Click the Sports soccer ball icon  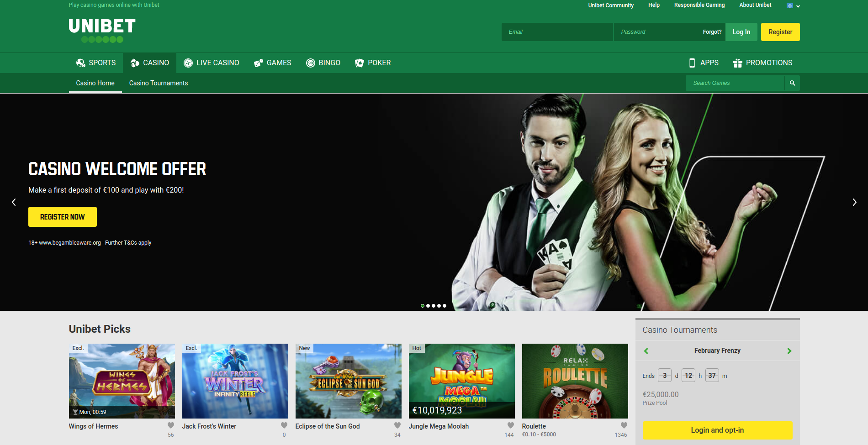[80, 63]
